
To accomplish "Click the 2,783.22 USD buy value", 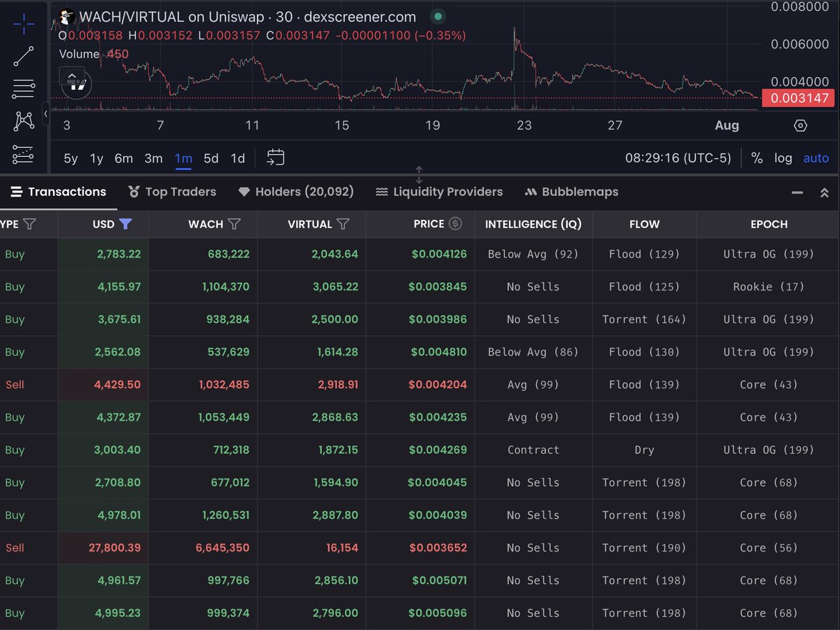I will 118,254.
